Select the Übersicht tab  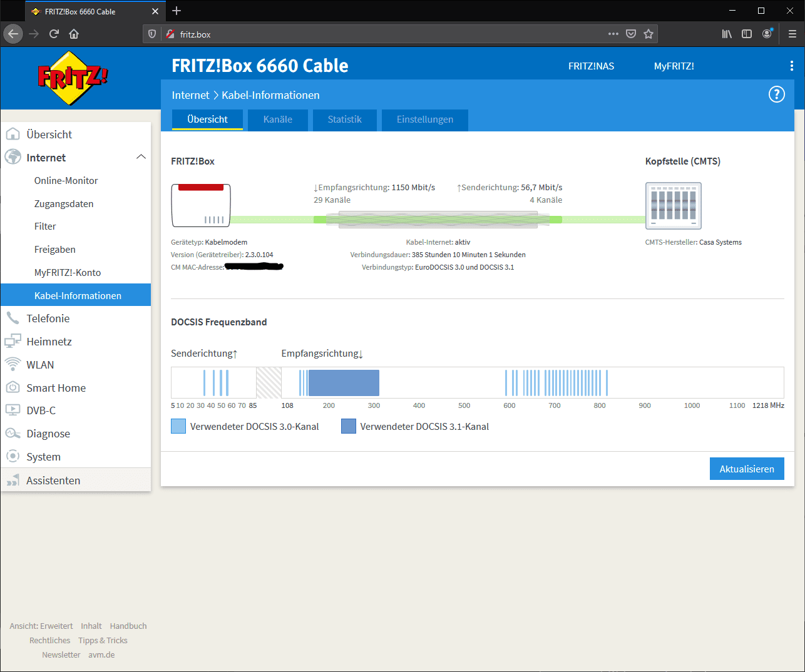[207, 120]
